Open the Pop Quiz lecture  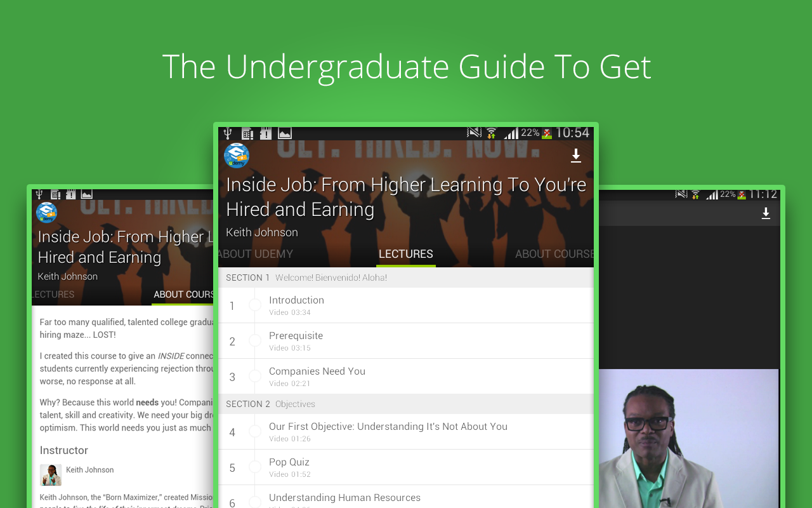[406, 467]
